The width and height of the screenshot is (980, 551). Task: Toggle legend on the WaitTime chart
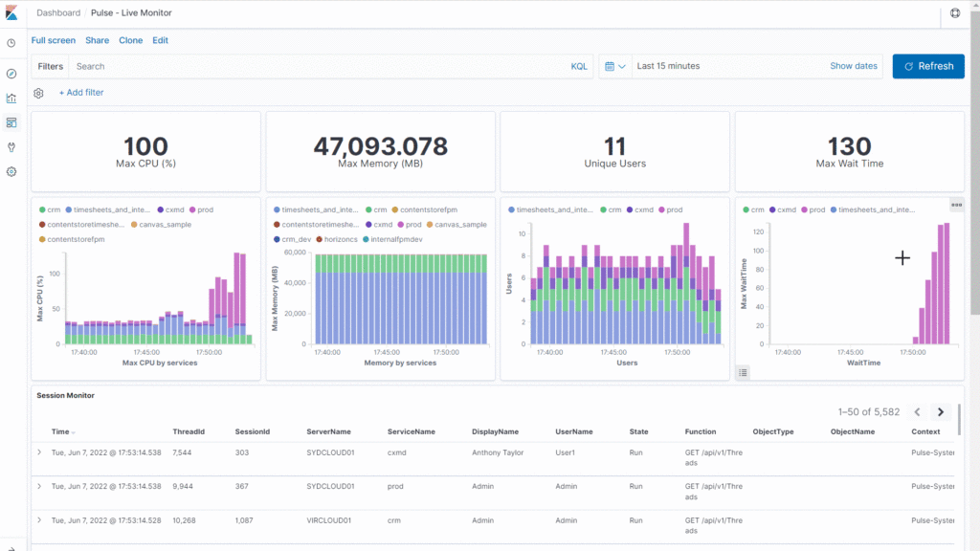744,372
